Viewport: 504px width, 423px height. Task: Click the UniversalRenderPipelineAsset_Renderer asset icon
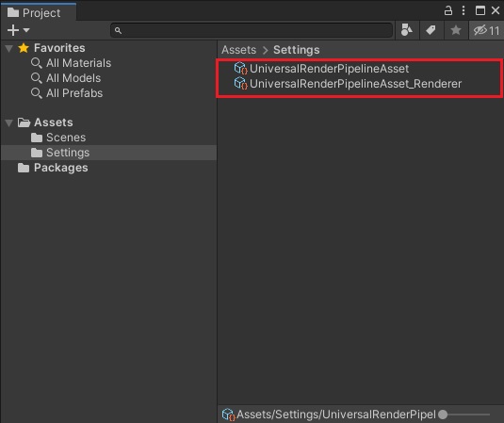coord(241,83)
